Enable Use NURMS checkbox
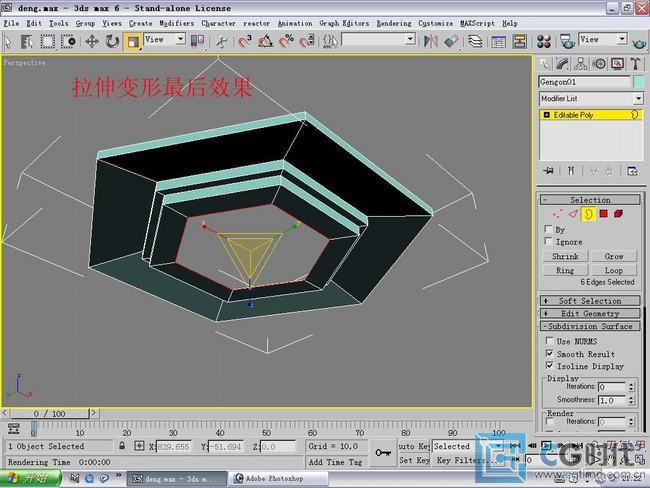Screen dimensions: 650x488 (550, 341)
